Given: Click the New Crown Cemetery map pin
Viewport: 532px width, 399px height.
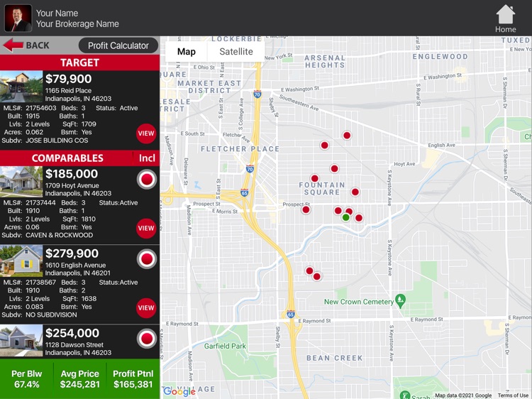Looking at the screenshot, I should coord(400,300).
